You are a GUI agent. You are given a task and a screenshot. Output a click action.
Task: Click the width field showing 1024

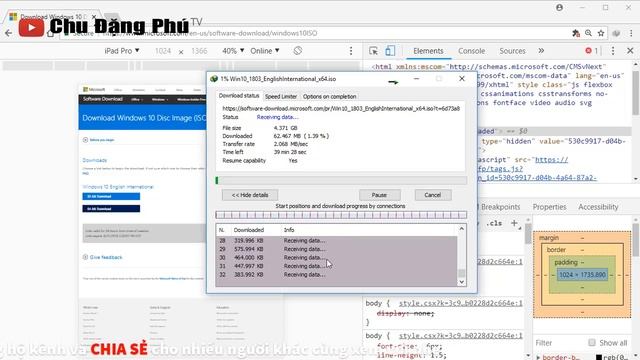[163, 51]
